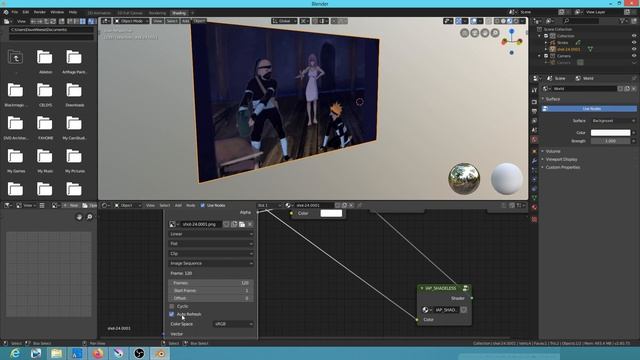The height and width of the screenshot is (360, 640).
Task: Toggle visibility of Collection in outliner
Action: point(634,36)
